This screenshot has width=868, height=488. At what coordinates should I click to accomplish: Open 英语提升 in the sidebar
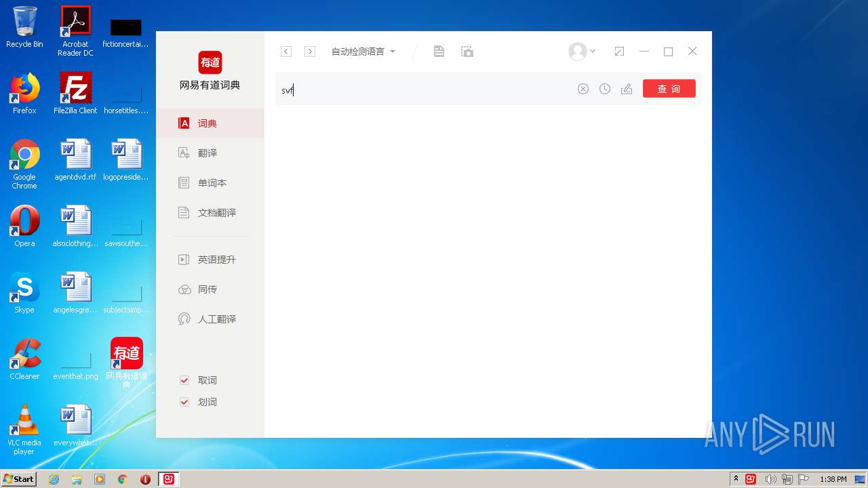pyautogui.click(x=210, y=260)
